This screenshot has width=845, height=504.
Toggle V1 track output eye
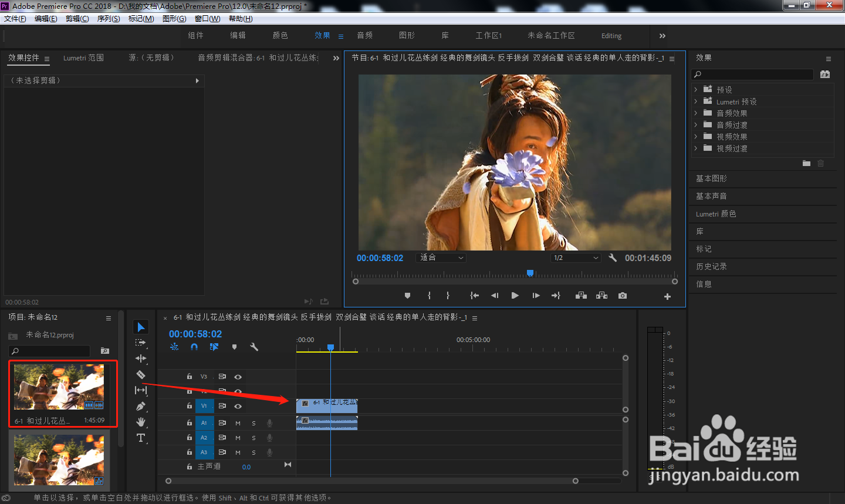pos(238,406)
